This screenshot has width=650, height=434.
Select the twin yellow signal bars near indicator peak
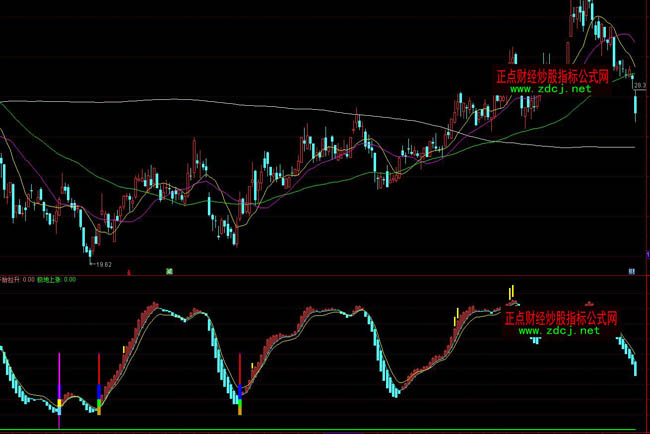pyautogui.click(x=510, y=291)
